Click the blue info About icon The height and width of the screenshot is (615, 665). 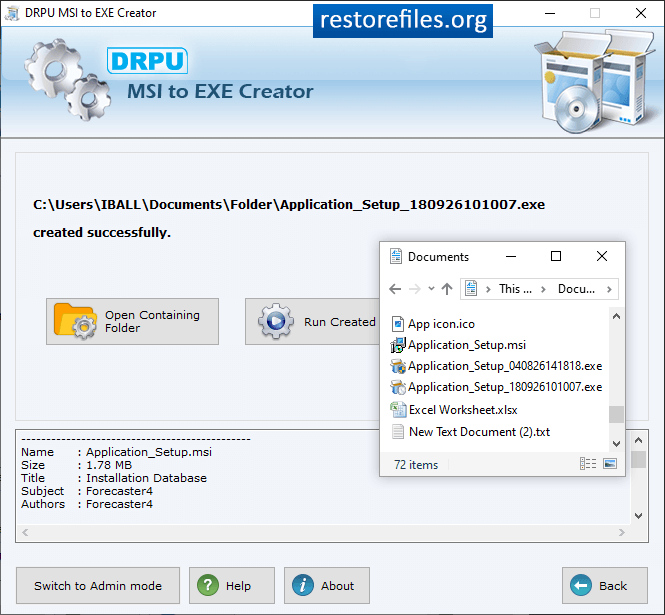303,585
